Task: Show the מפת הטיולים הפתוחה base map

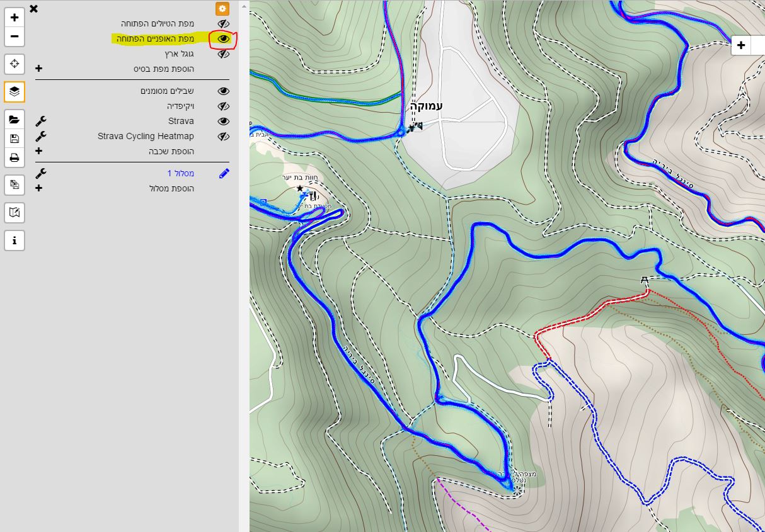Action: coord(223,24)
